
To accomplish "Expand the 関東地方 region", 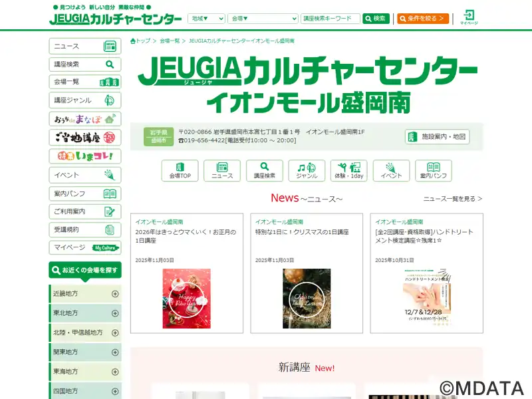I will (x=85, y=352).
